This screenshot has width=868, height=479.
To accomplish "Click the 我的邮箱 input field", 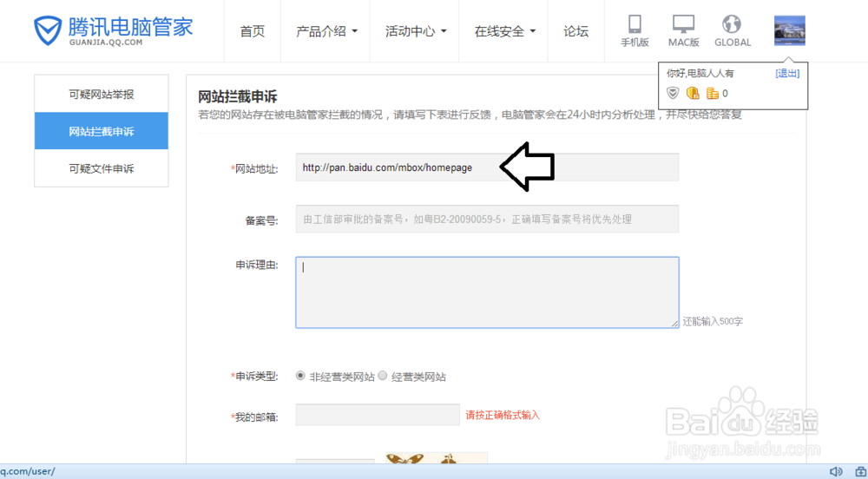I will (378, 415).
